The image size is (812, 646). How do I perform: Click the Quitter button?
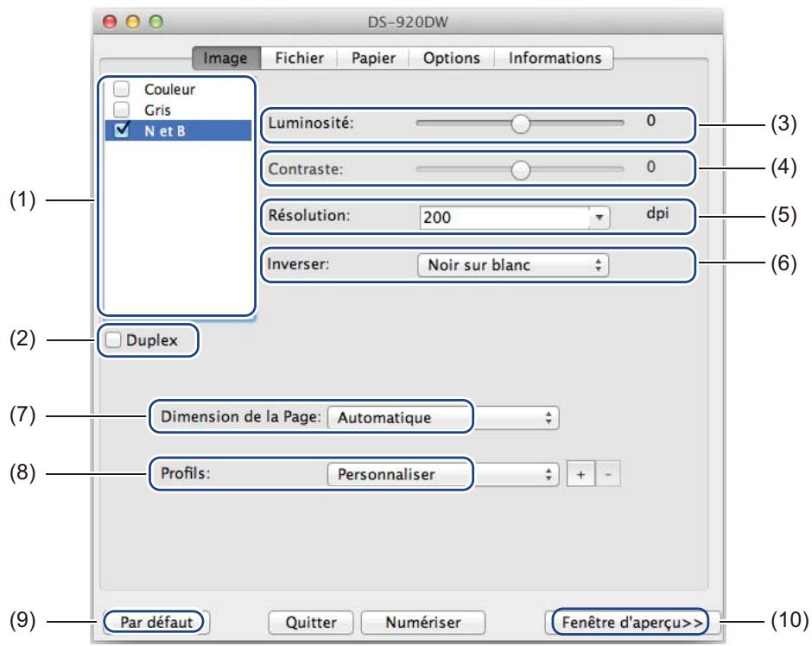[x=311, y=622]
